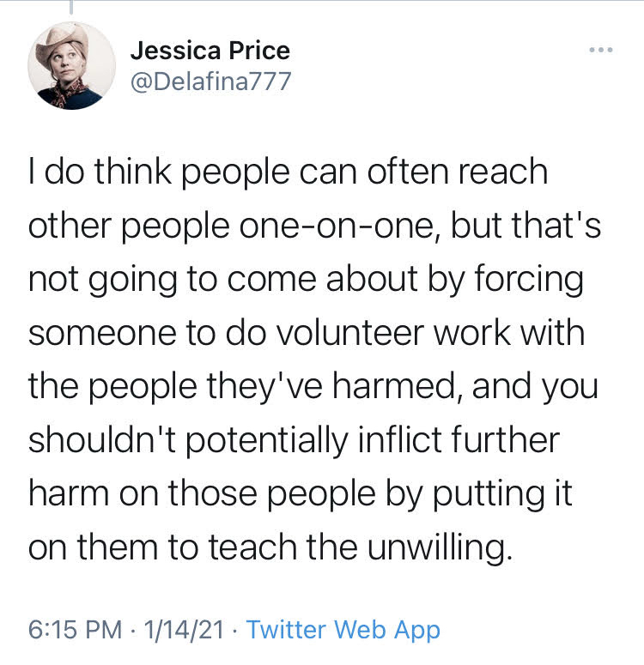The width and height of the screenshot is (644, 665).
Task: Open the Jessica Price display name link
Action: 210,51
